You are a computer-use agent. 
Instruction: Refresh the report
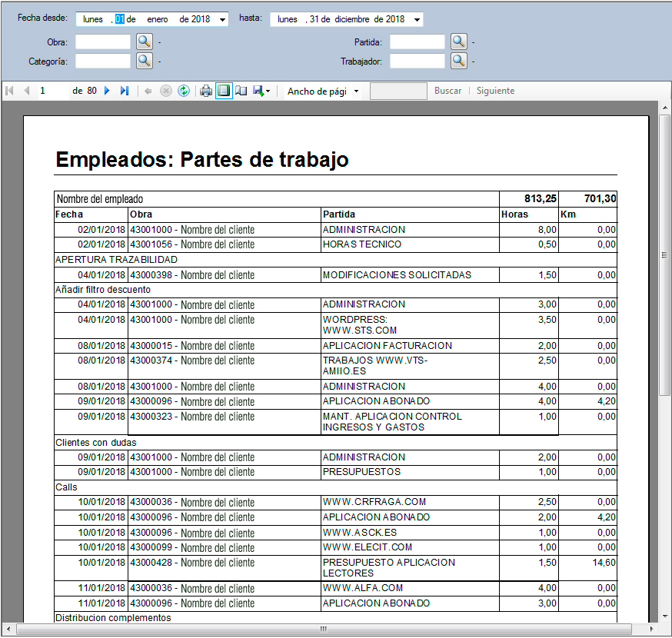[x=184, y=91]
